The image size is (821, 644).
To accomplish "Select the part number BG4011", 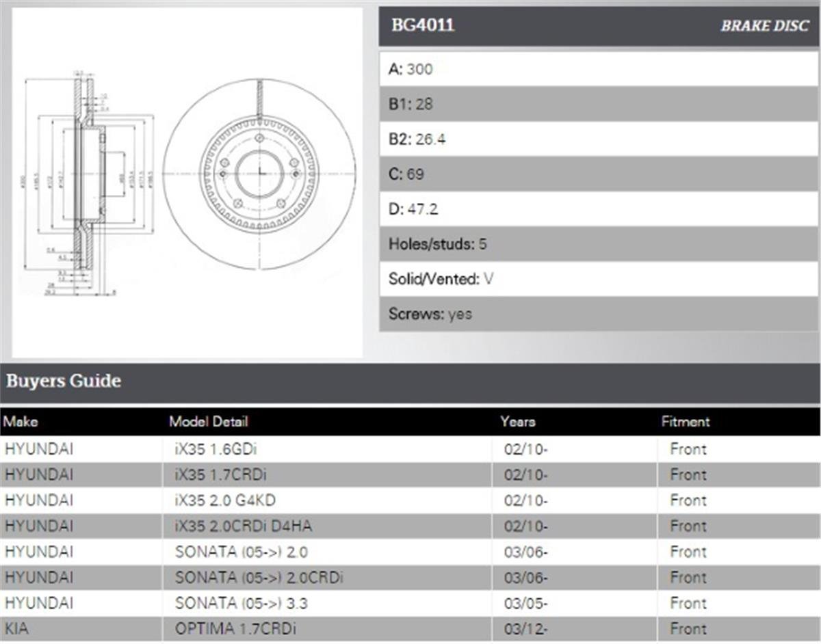I will pyautogui.click(x=423, y=26).
